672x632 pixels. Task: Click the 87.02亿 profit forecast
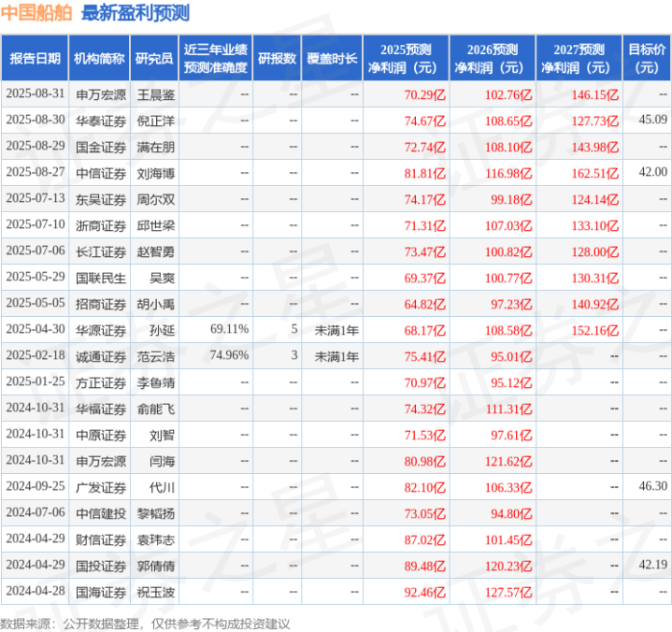click(x=424, y=539)
